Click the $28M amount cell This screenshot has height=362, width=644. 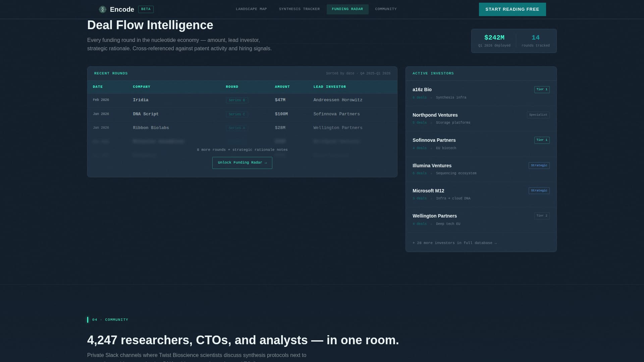pos(280,128)
